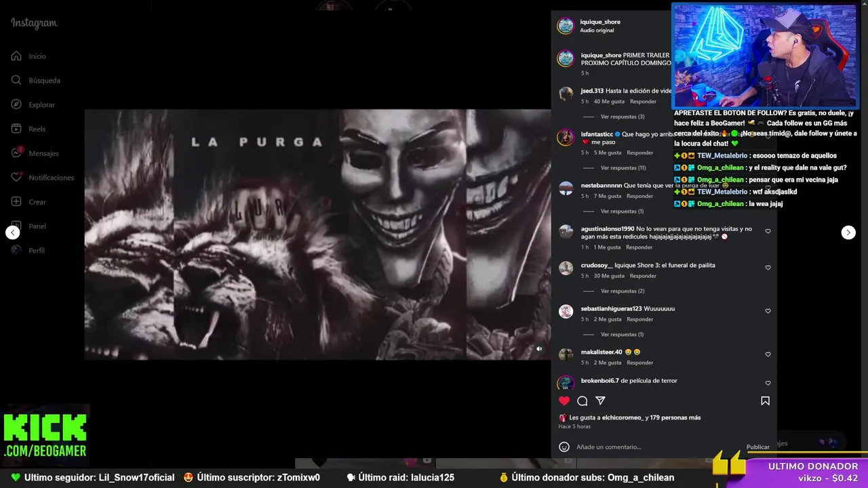Open username crudosoy__ in comments
Image resolution: width=868 pixels, height=488 pixels.
point(597,265)
